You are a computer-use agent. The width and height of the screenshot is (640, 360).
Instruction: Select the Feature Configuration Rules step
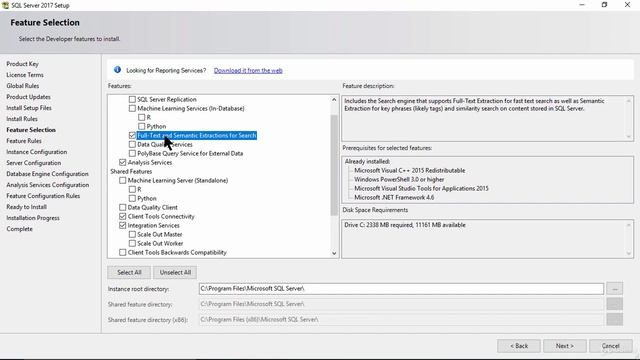click(43, 196)
